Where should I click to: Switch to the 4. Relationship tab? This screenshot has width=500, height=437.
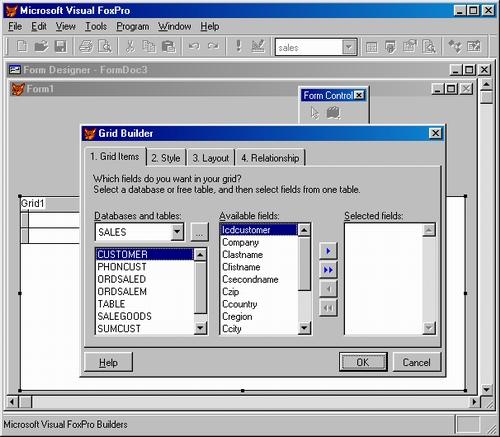tap(270, 158)
